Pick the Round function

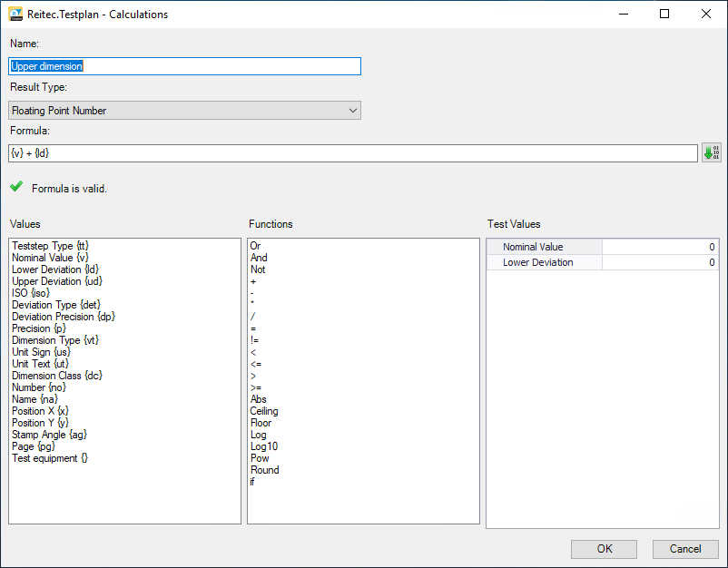point(265,470)
